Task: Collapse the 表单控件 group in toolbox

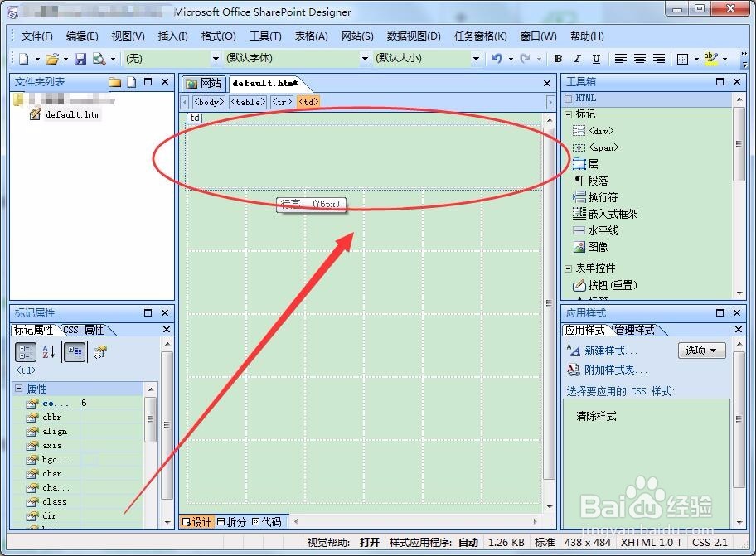Action: coord(569,268)
